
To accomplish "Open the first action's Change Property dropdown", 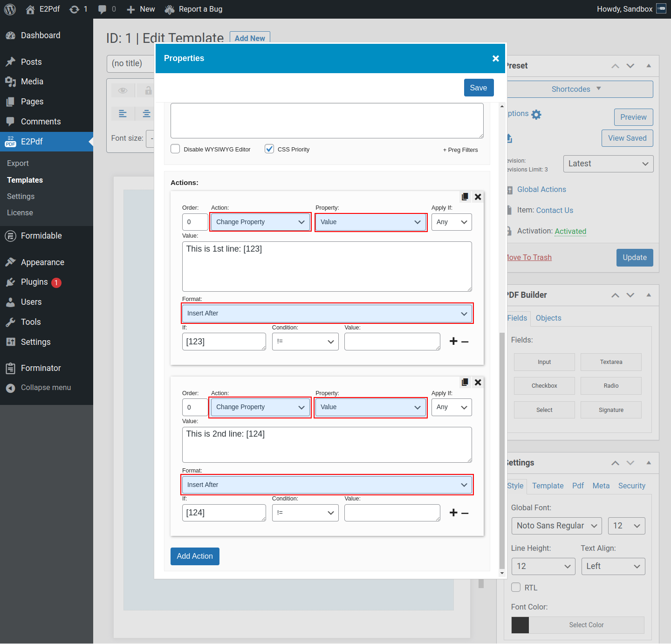I will pos(260,222).
